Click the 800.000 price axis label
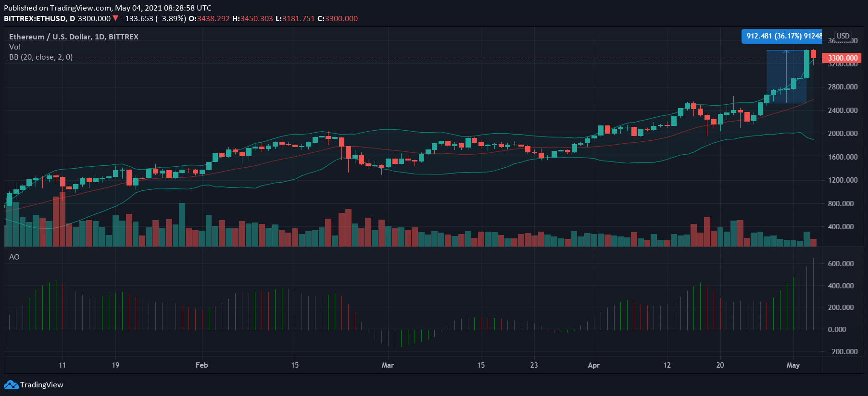This screenshot has width=868, height=396. coord(841,204)
